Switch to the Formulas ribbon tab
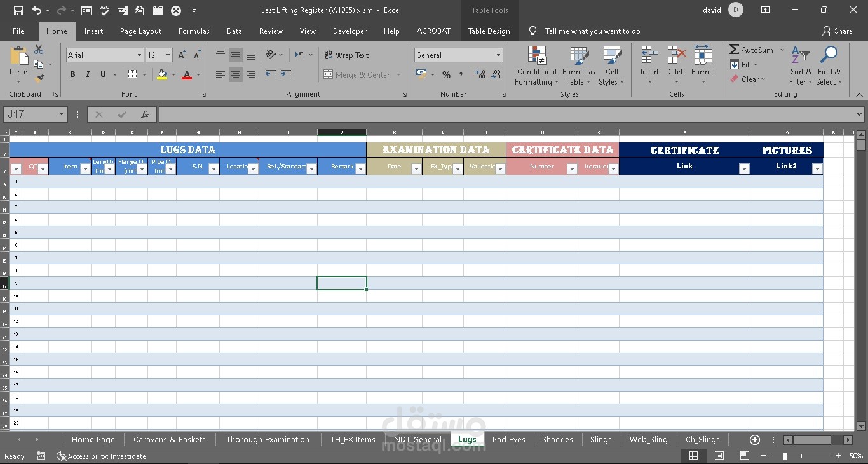The width and height of the screenshot is (868, 464). click(x=193, y=31)
